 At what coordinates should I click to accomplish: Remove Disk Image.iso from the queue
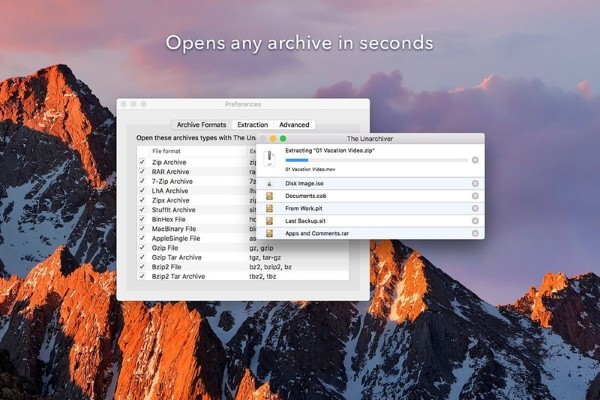coord(475,183)
